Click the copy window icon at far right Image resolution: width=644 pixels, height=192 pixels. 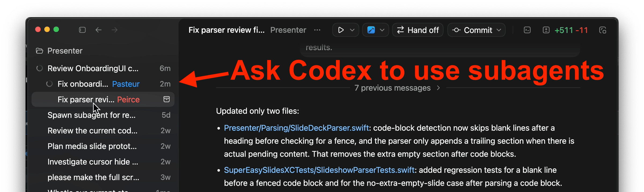tap(603, 30)
